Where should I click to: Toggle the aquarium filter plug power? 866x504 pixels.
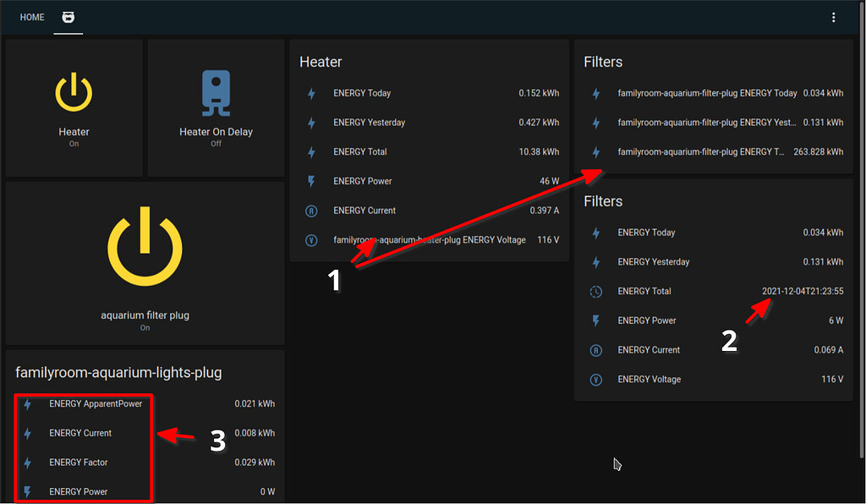pos(145,246)
